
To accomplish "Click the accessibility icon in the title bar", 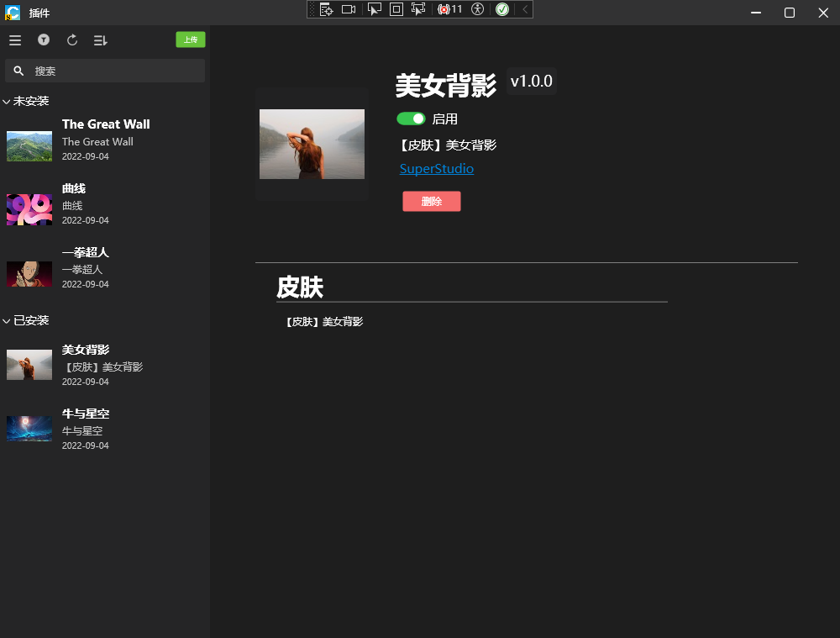I will (475, 11).
